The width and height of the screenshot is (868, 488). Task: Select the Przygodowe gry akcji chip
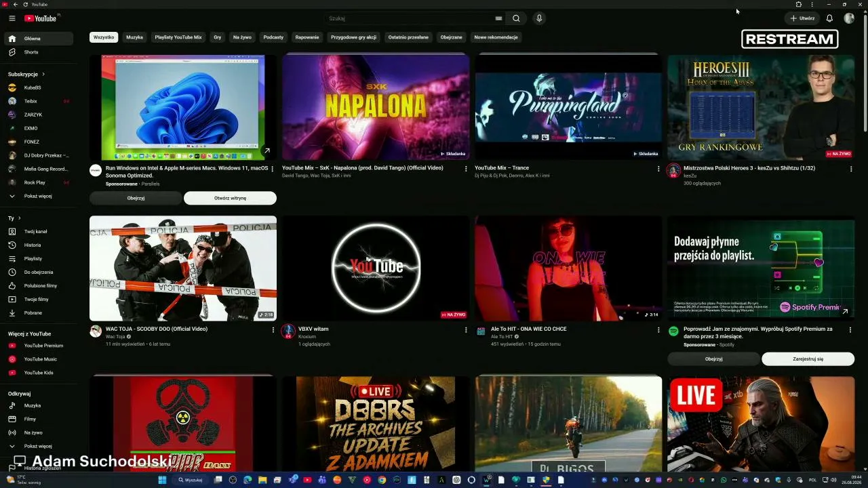click(353, 37)
